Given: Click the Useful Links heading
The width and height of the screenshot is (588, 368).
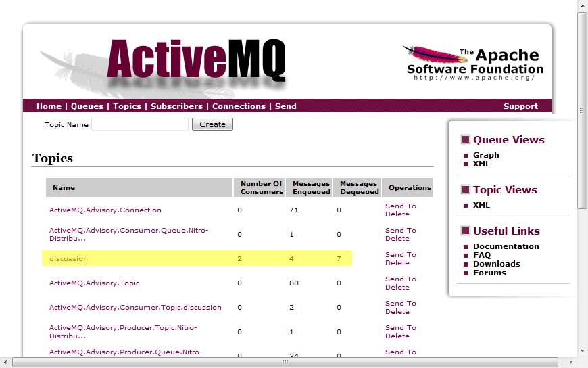Looking at the screenshot, I should 506,231.
